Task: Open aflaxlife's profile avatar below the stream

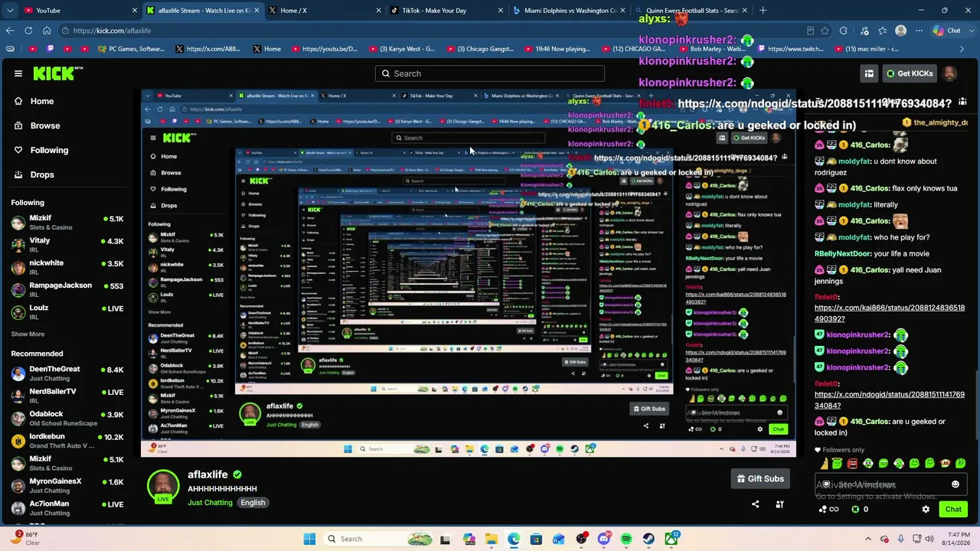Action: tap(163, 487)
